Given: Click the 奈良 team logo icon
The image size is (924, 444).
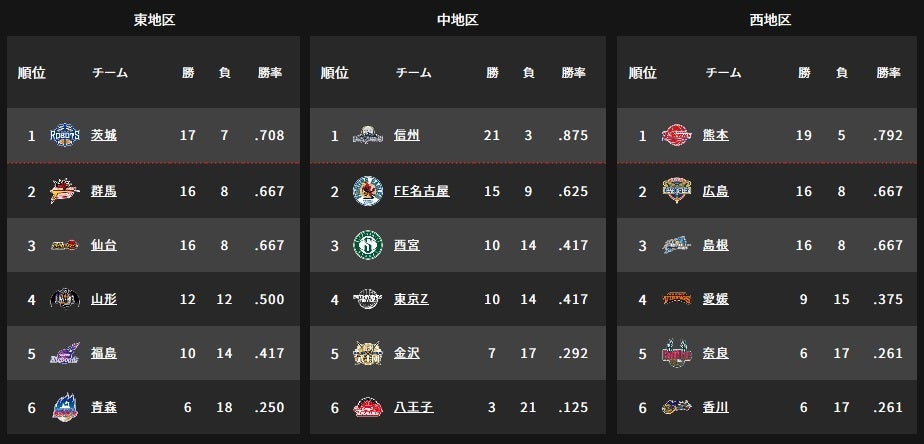Looking at the screenshot, I should [676, 353].
